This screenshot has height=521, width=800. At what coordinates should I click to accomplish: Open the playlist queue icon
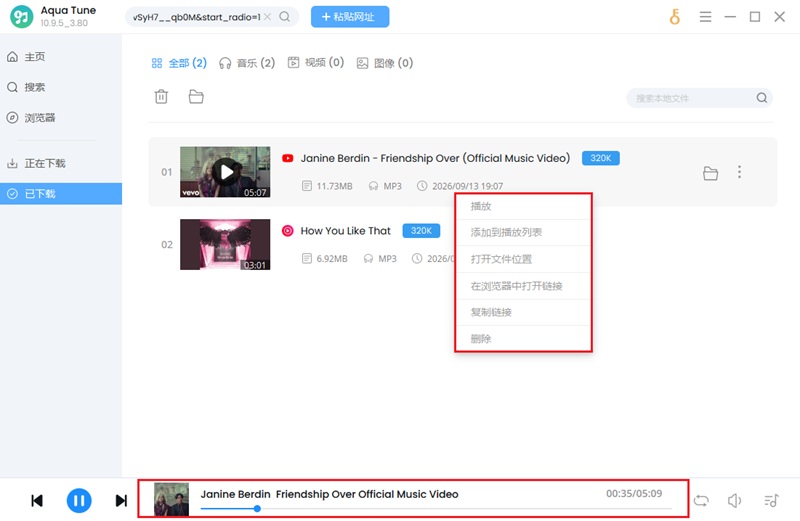pos(771,501)
